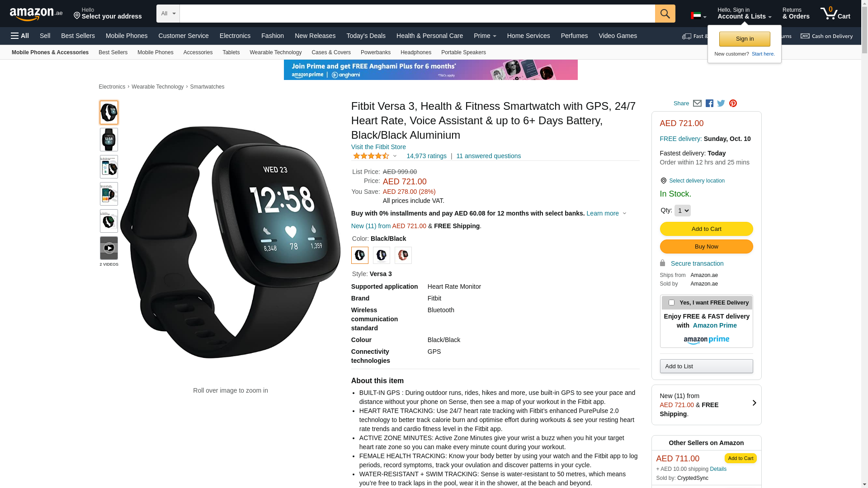Screen dimensions: 868x488
Task: Share product on Pinterest
Action: click(x=733, y=103)
